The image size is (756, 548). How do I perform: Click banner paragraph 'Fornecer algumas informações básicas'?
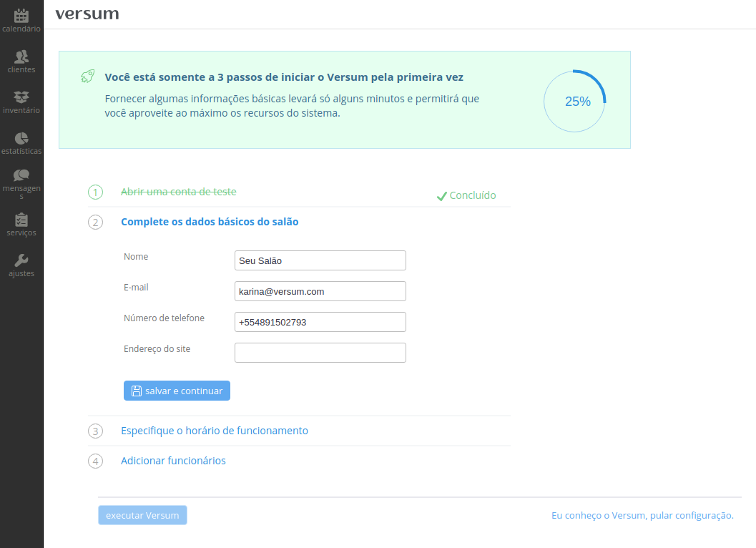293,106
